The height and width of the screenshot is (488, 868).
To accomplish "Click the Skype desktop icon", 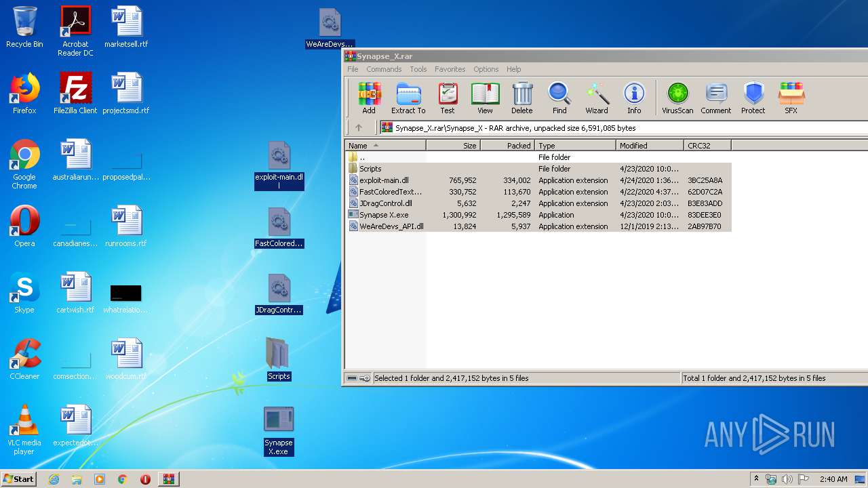I will (24, 293).
